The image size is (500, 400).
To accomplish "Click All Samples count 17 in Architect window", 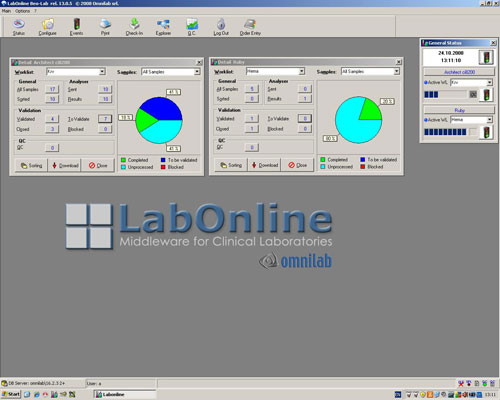I will tap(52, 89).
